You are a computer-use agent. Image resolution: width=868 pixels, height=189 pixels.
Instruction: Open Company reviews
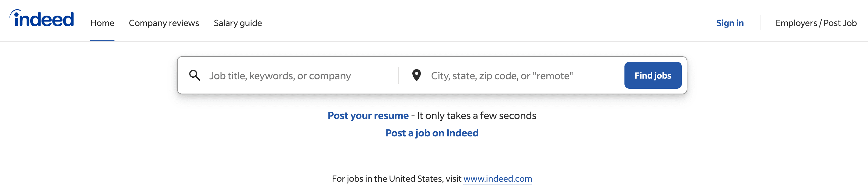point(164,23)
